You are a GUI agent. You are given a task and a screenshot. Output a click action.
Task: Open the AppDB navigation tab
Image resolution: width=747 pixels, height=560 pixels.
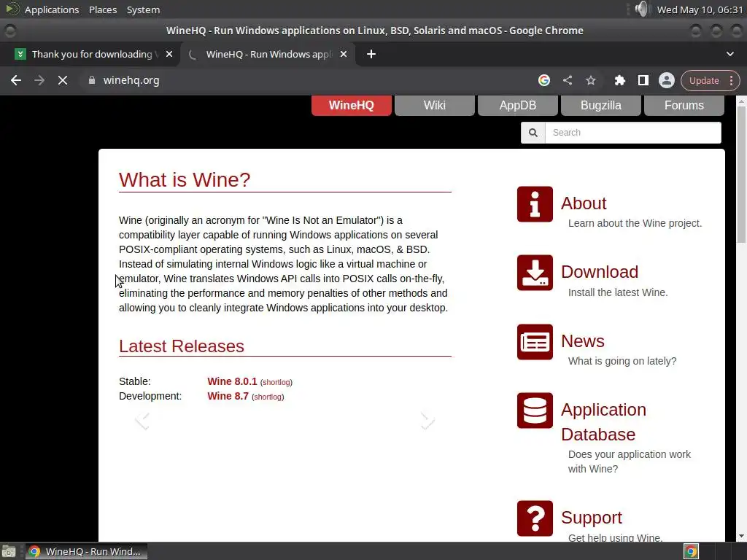pyautogui.click(x=518, y=105)
